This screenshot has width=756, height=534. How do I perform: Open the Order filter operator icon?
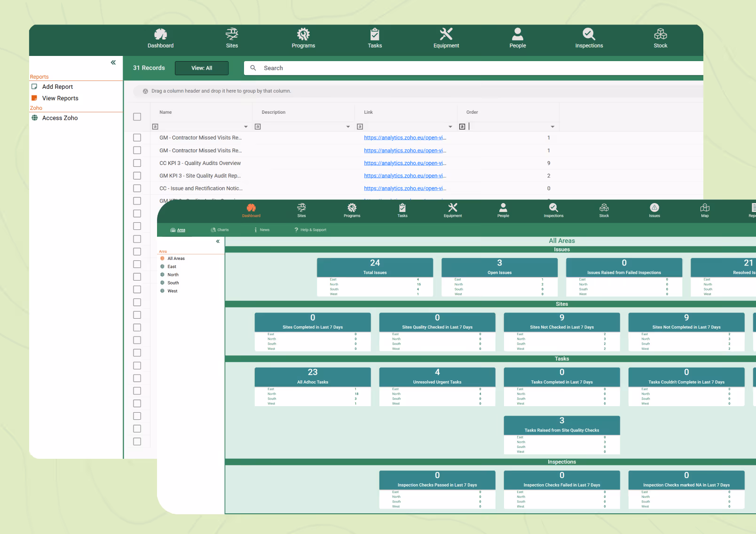coord(462,126)
